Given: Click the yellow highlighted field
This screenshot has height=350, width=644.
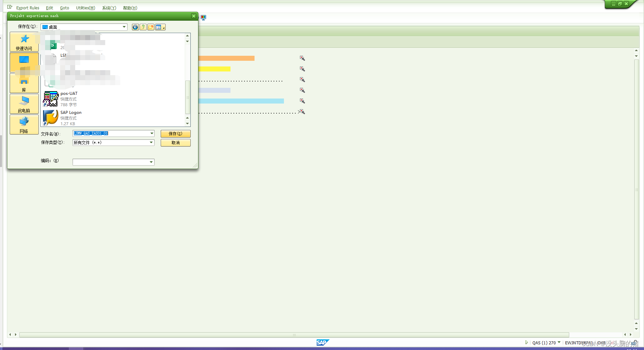Looking at the screenshot, I should tap(214, 69).
